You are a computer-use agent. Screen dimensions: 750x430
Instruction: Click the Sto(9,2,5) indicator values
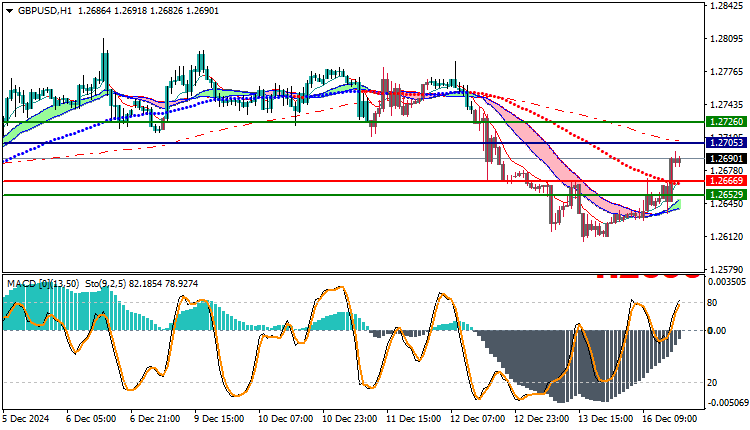tap(142, 284)
